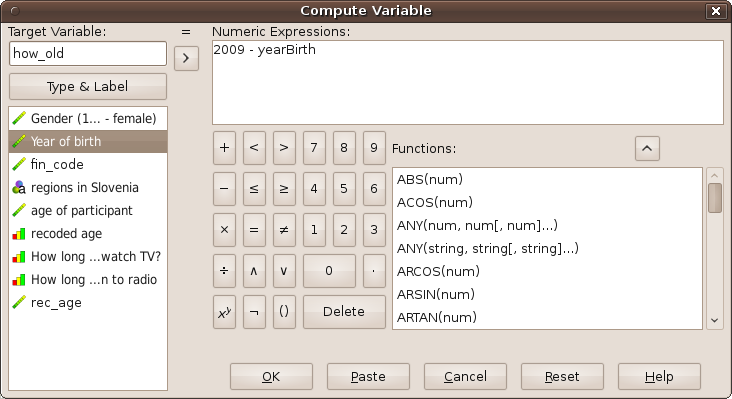Close the Compute Variable dialog
Viewport: 732px width, 399px height.
click(x=716, y=11)
